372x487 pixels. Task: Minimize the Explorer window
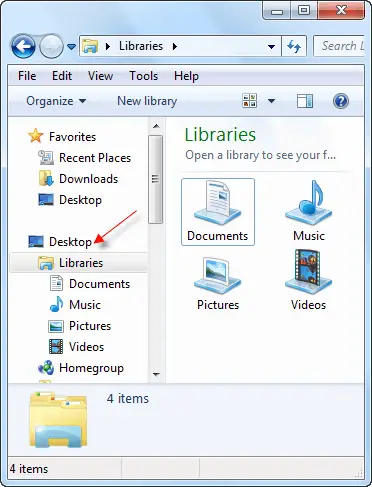(x=277, y=10)
